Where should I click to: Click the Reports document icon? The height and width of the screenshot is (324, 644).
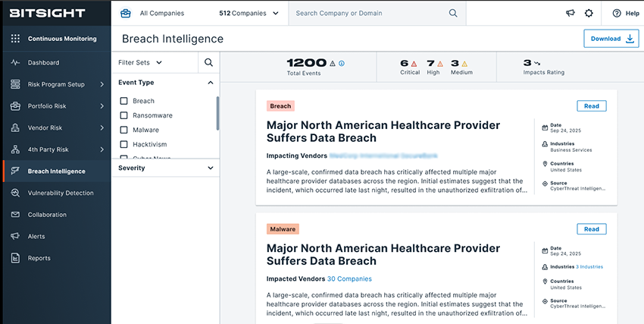(x=15, y=258)
